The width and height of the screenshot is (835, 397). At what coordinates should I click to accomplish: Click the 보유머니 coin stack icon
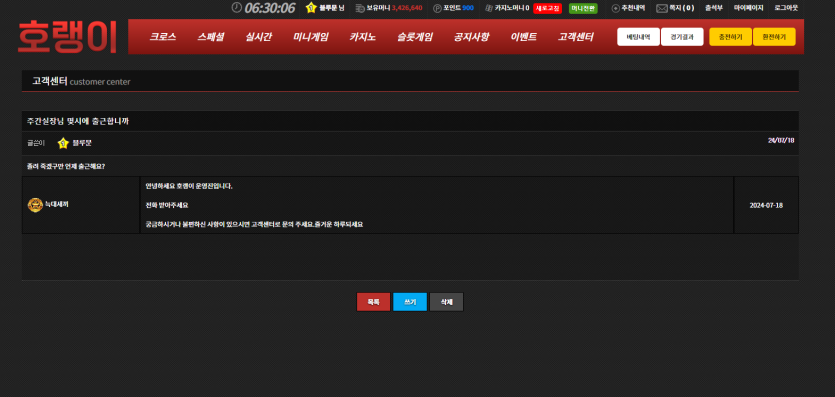click(360, 8)
